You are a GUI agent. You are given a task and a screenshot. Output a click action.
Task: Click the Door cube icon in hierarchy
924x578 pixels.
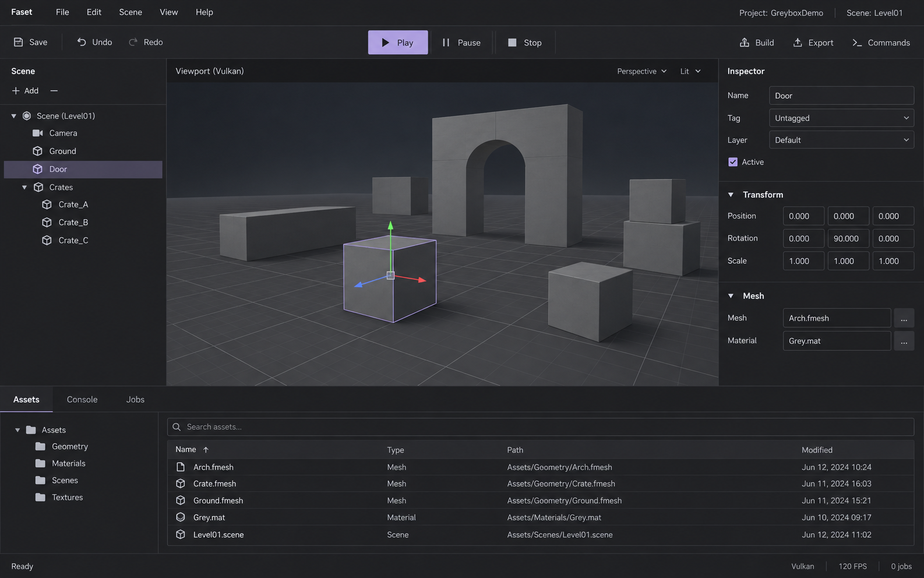tap(38, 169)
